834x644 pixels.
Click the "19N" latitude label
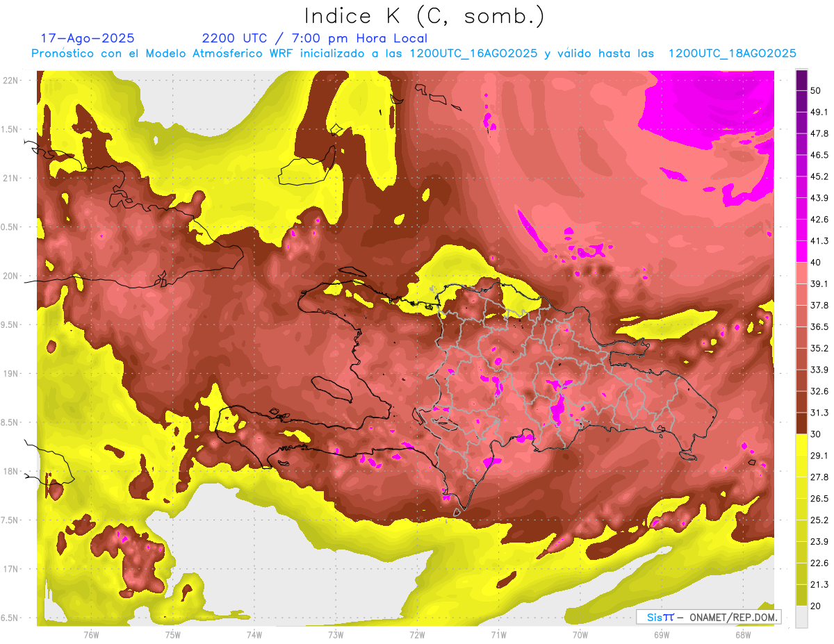pos(12,374)
